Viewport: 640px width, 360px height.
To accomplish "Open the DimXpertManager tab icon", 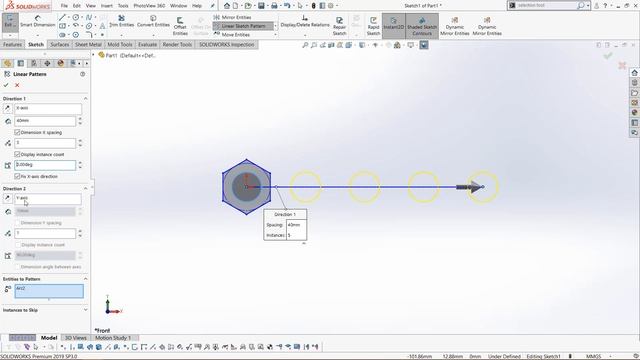I will click(47, 63).
